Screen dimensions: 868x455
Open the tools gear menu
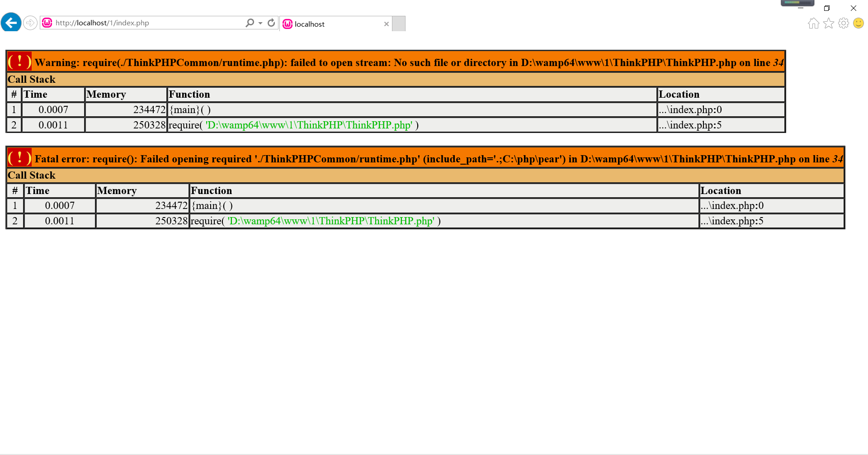(843, 23)
